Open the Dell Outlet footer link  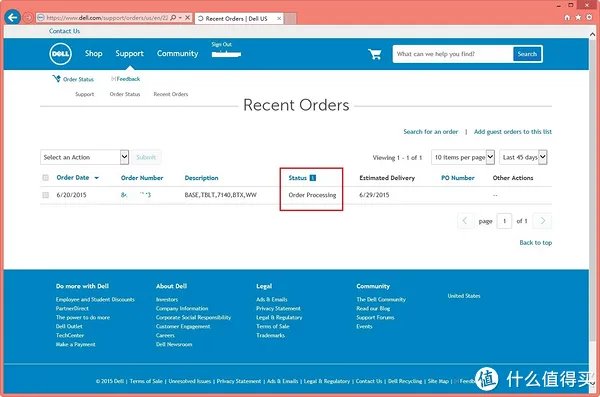69,327
